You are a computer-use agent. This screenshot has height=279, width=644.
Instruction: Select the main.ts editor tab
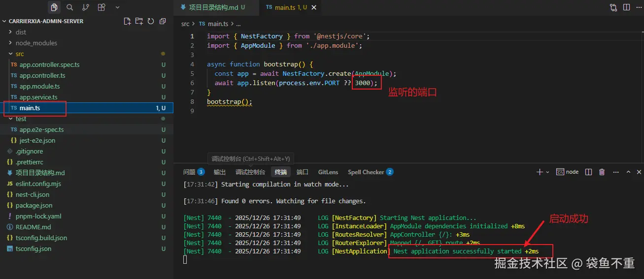click(x=286, y=7)
